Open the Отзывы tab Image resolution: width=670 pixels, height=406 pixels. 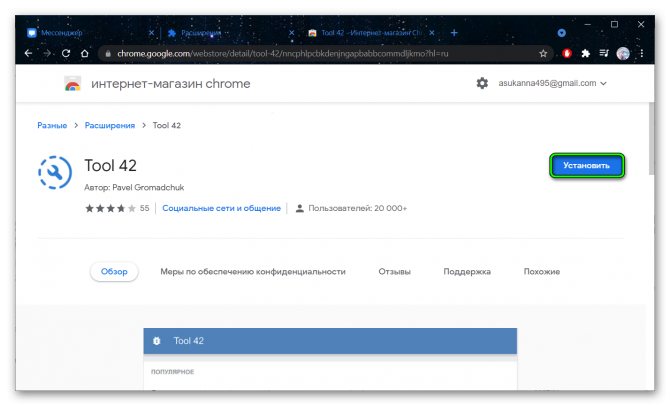tap(394, 271)
